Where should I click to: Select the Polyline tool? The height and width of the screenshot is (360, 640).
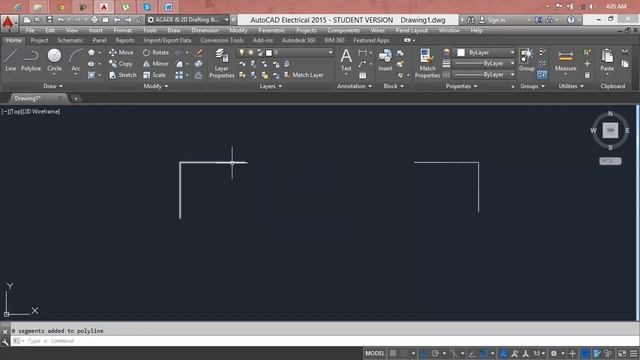31,60
